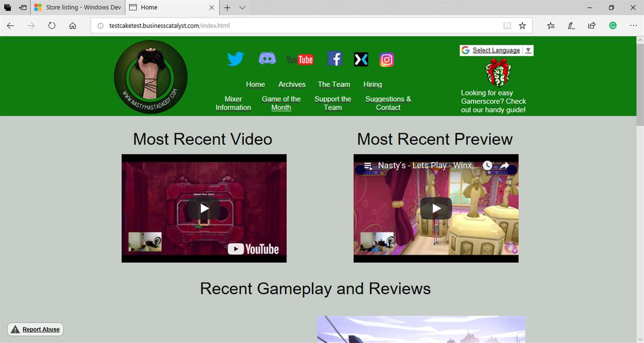The image size is (644, 343).
Task: Add notes with pen icon
Action: tap(571, 25)
